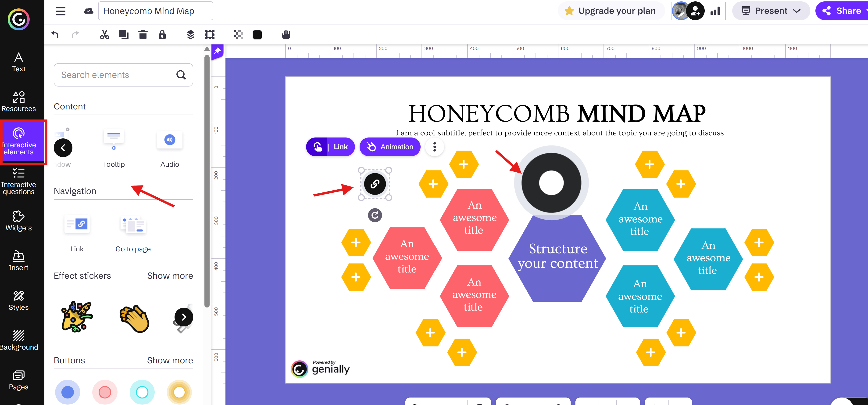Viewport: 868px width, 405px height.
Task: Cut the selection with the scissors tool
Action: pyautogui.click(x=104, y=34)
